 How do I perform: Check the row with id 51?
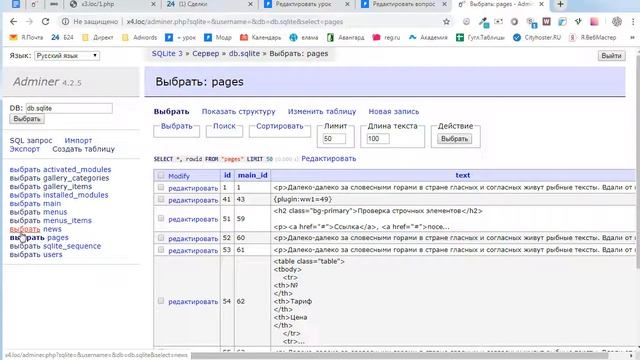(161, 218)
